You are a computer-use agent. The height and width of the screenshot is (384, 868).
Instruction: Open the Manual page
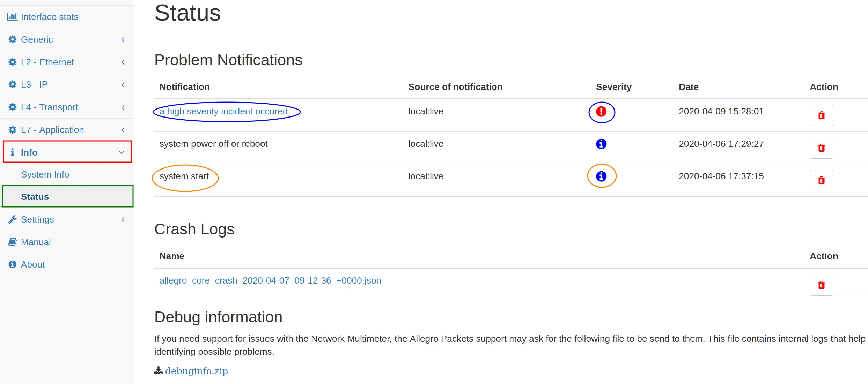click(36, 242)
